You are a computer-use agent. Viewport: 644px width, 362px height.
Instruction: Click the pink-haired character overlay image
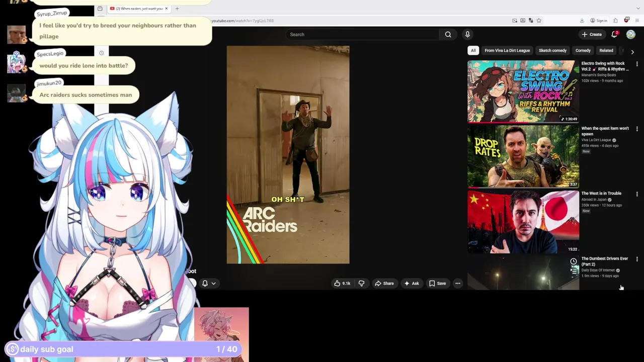[221, 334]
